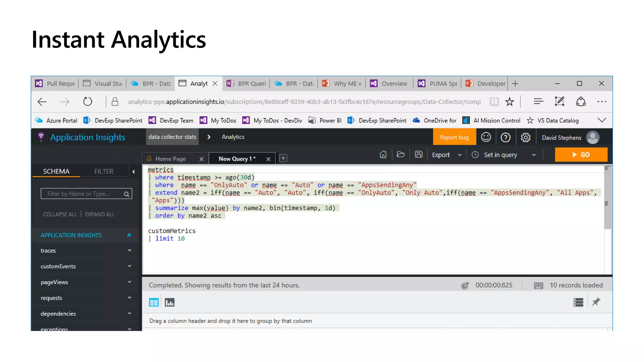Run the query with GO button
The height and width of the screenshot is (362, 644).
point(581,155)
